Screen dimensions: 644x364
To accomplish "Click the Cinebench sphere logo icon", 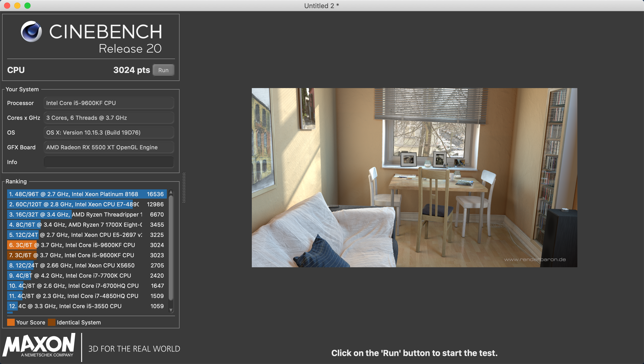I will click(x=31, y=32).
